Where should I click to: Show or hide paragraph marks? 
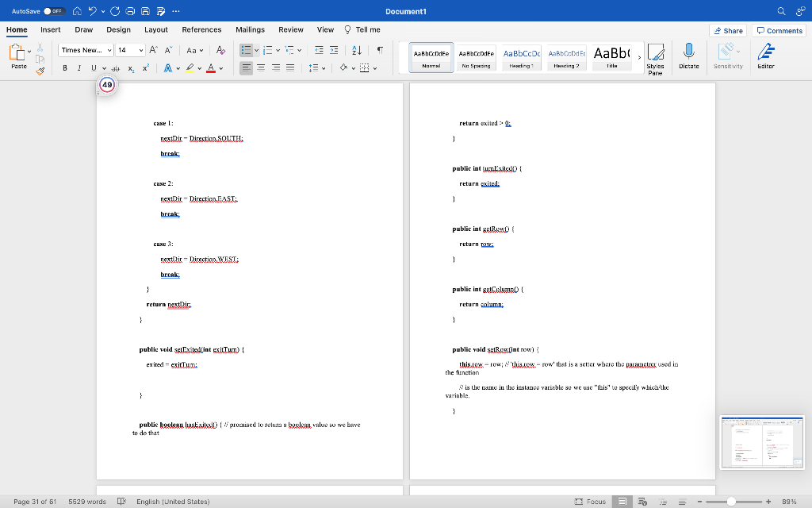tap(380, 50)
